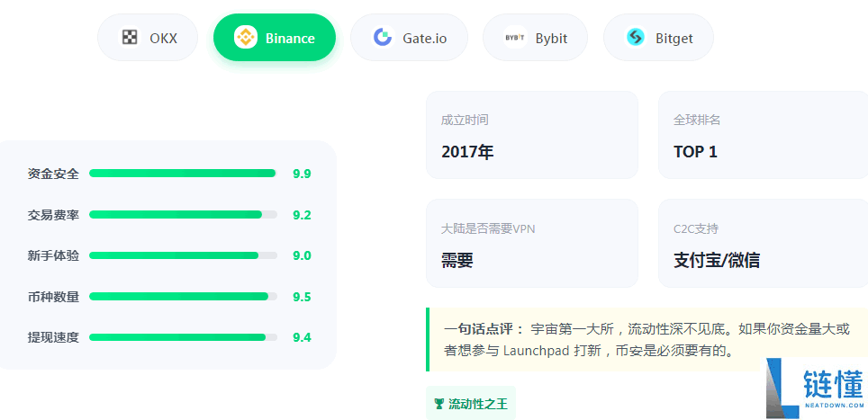Click the 交易费率 label
868x420 pixels.
coord(53,215)
